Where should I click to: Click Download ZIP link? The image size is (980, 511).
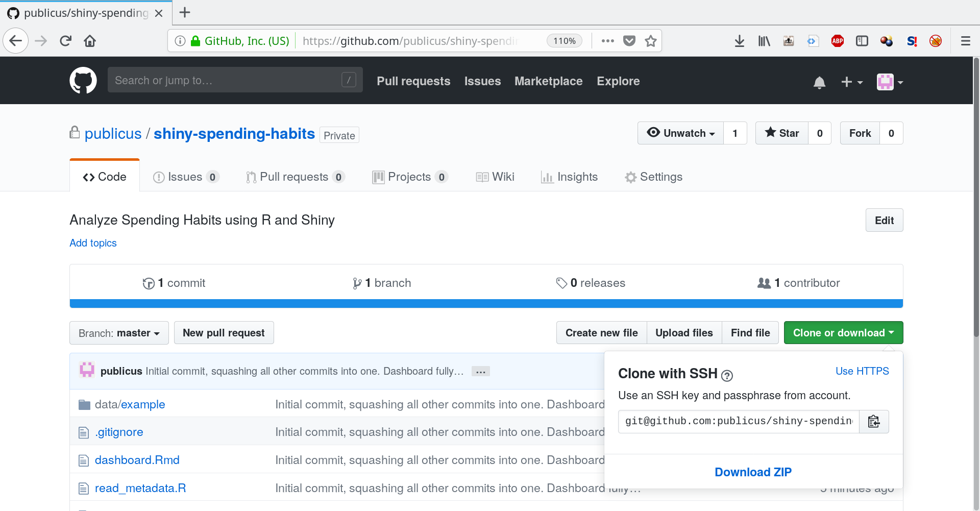click(x=753, y=472)
